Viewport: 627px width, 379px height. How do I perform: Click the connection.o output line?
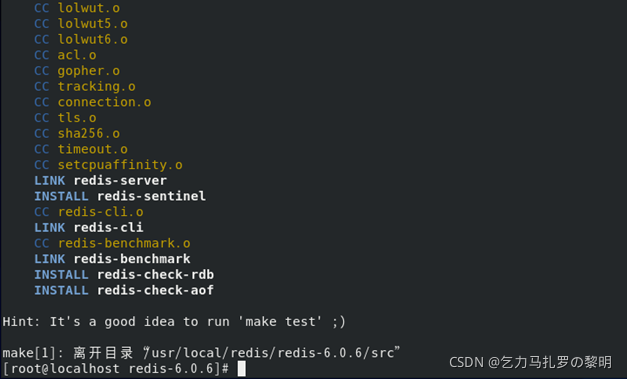[93, 102]
